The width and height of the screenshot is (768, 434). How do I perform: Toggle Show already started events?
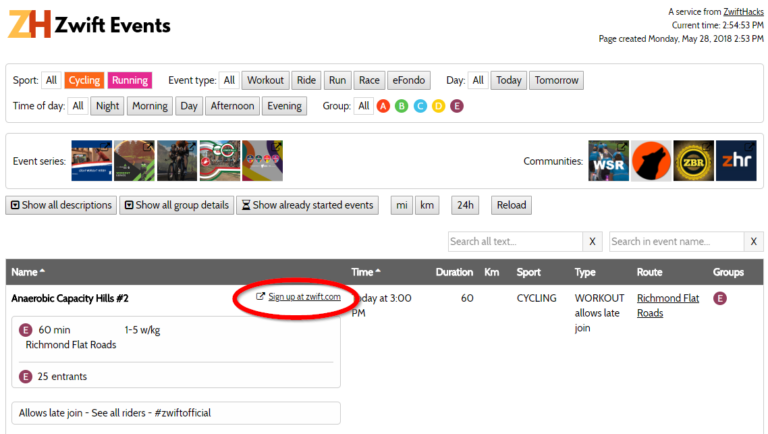[x=308, y=205]
